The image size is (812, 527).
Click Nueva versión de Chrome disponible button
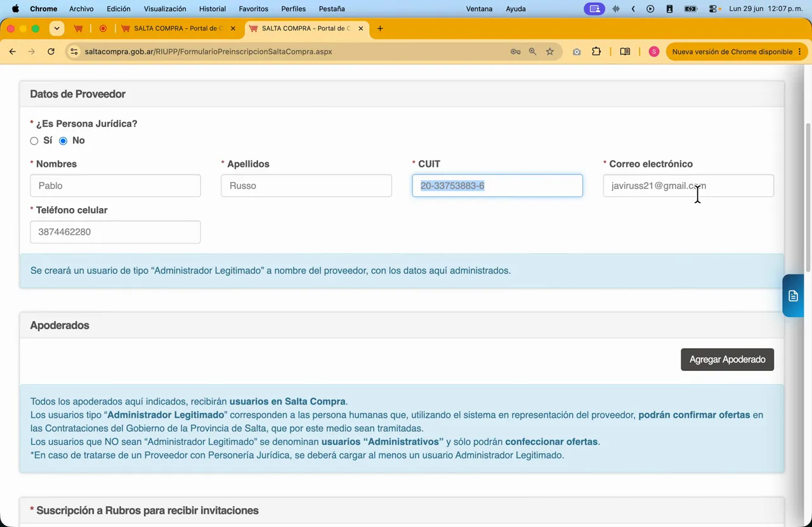click(x=732, y=51)
